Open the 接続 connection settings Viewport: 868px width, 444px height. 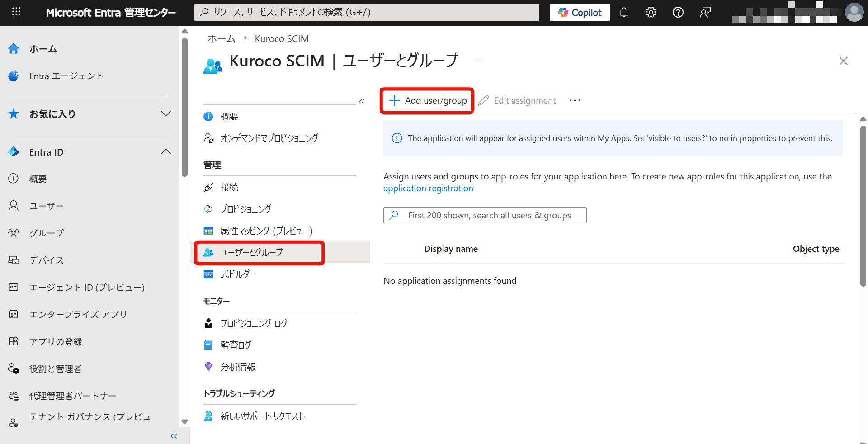tap(229, 187)
